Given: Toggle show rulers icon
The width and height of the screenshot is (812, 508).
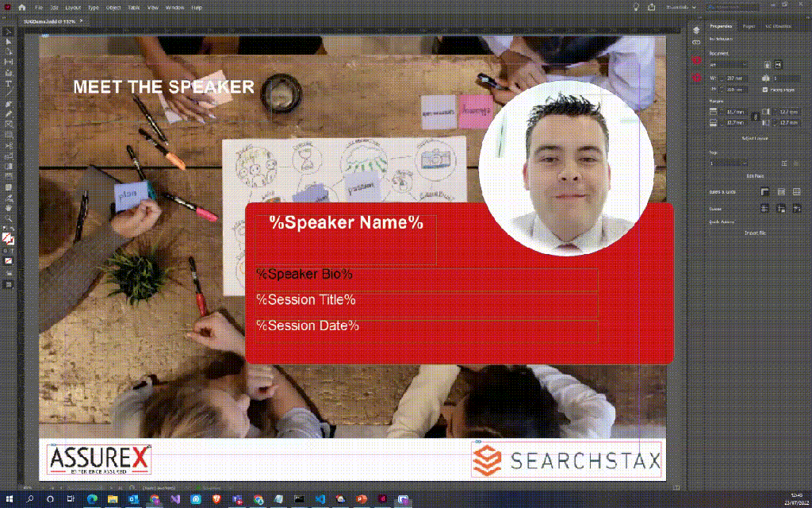Looking at the screenshot, I should click(765, 191).
